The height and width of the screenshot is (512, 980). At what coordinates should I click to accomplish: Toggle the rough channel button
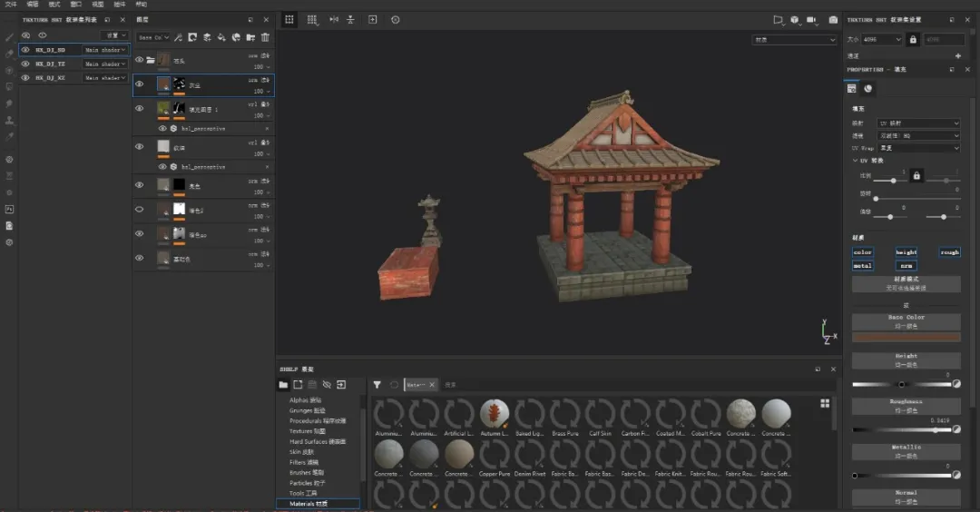(949, 252)
